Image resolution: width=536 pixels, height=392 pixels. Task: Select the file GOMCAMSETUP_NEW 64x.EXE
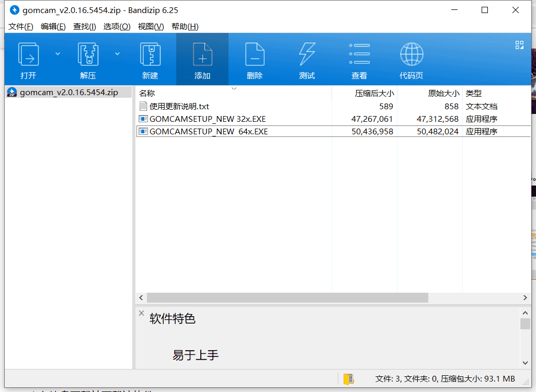pos(209,132)
